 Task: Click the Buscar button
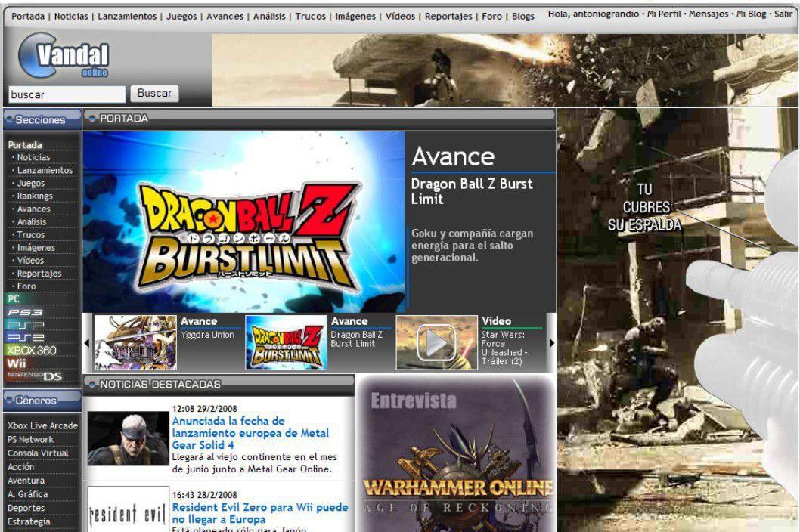pos(154,94)
